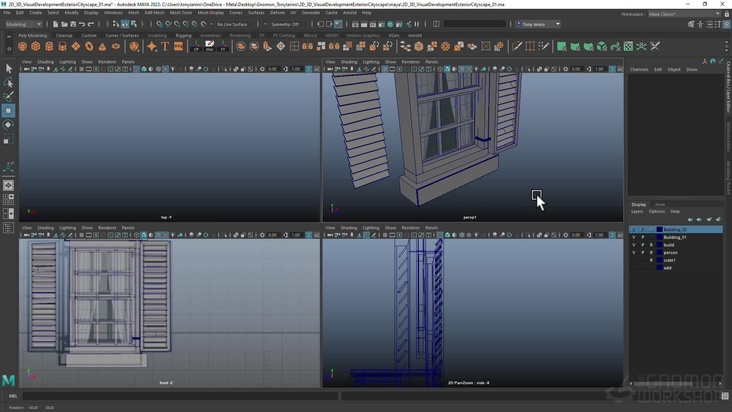Open Options menu in layer editor
The width and height of the screenshot is (732, 412).
pyautogui.click(x=656, y=211)
